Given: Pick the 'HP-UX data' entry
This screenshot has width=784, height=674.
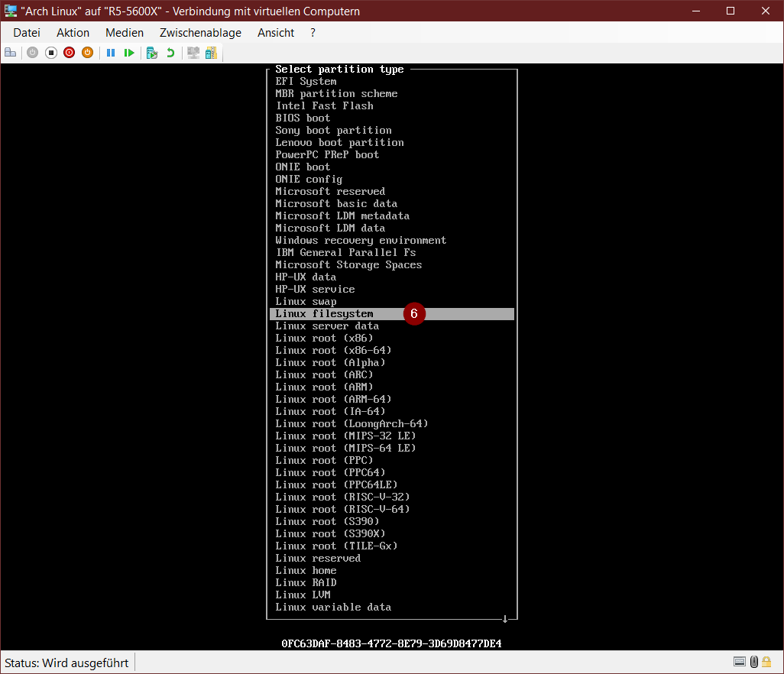Looking at the screenshot, I should pos(306,277).
